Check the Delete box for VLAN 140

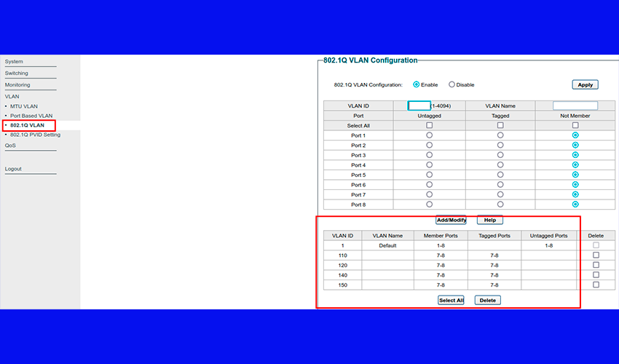tap(596, 274)
